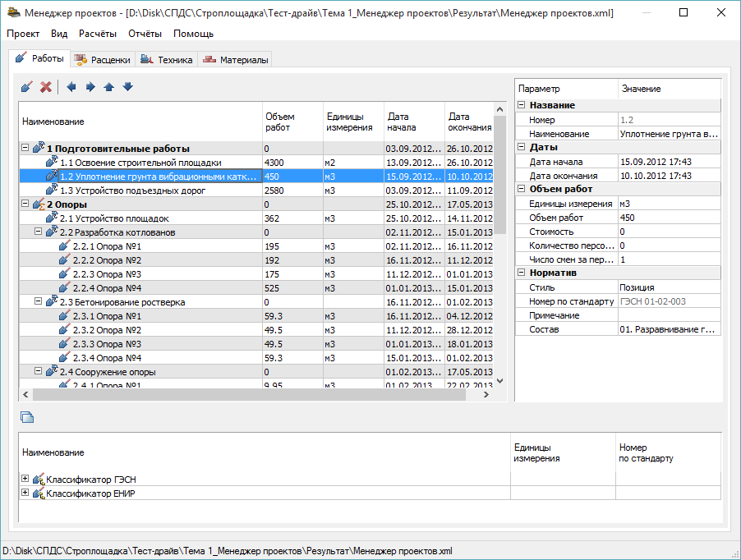Click shovel icon of 2.3.2 Опора №2
The width and height of the screenshot is (741, 560).
(x=65, y=329)
